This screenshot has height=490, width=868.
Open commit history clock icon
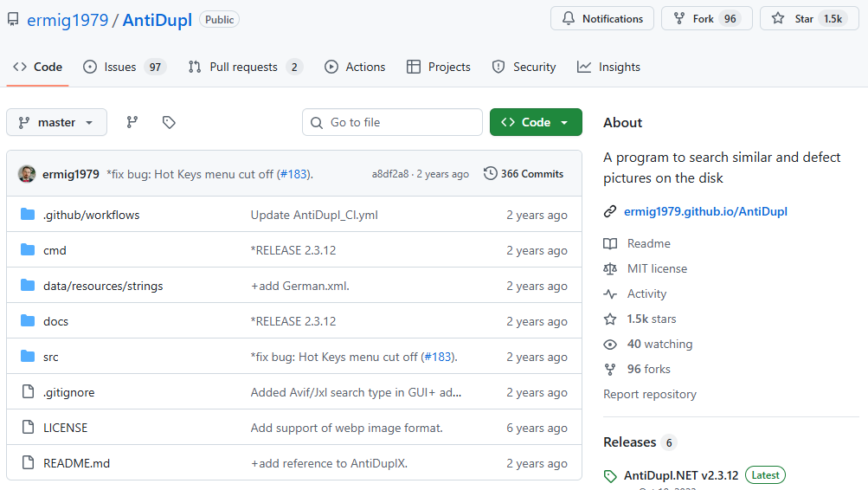tap(490, 173)
